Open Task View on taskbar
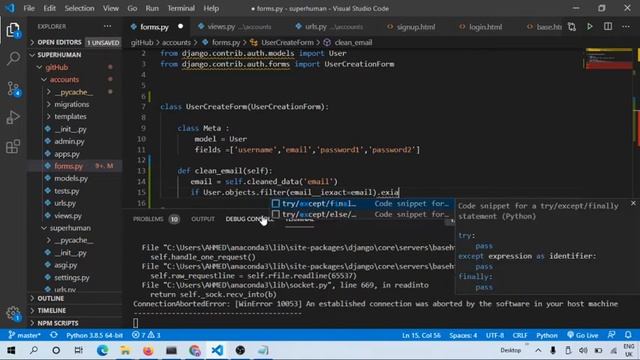640x360 pixels. (79, 350)
